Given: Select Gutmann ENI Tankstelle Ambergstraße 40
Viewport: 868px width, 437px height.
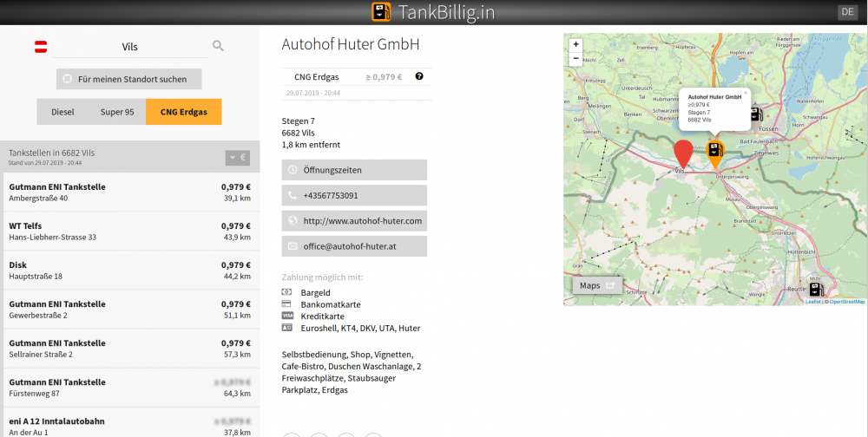Looking at the screenshot, I should pyautogui.click(x=131, y=192).
